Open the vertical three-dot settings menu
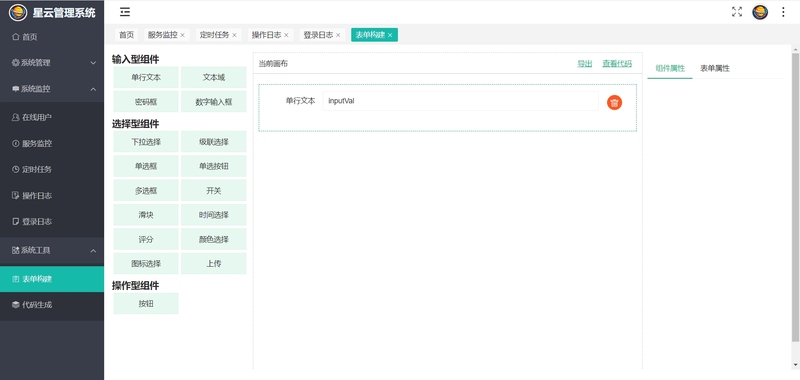Viewport: 800px width, 380px height. 783,12
